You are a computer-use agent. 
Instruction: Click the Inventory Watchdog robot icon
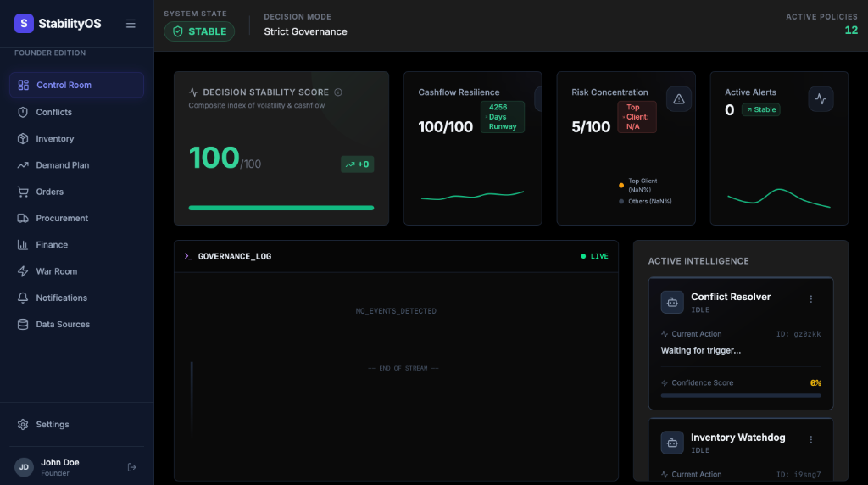tap(672, 443)
